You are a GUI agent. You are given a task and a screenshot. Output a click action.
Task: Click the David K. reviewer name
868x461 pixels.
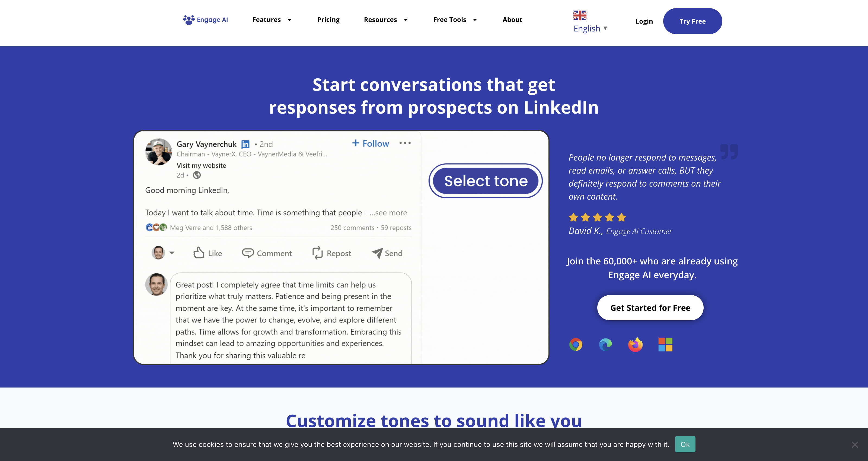585,231
